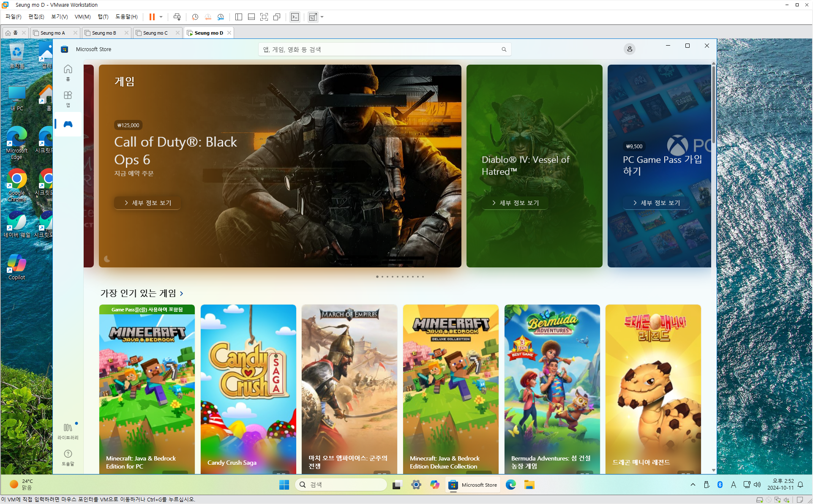Show hidden system tray icons chevron

[693, 485]
